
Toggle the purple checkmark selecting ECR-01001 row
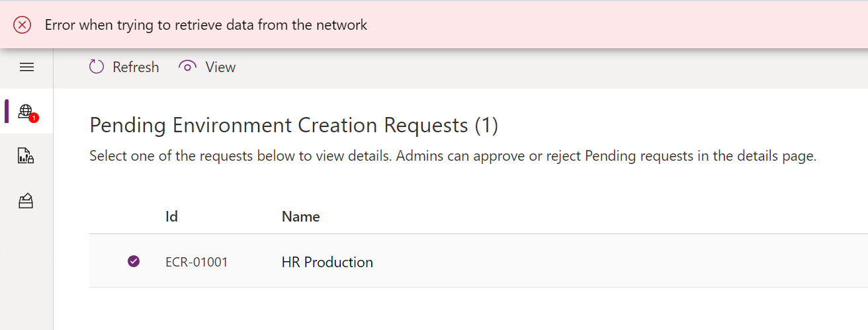coord(134,262)
